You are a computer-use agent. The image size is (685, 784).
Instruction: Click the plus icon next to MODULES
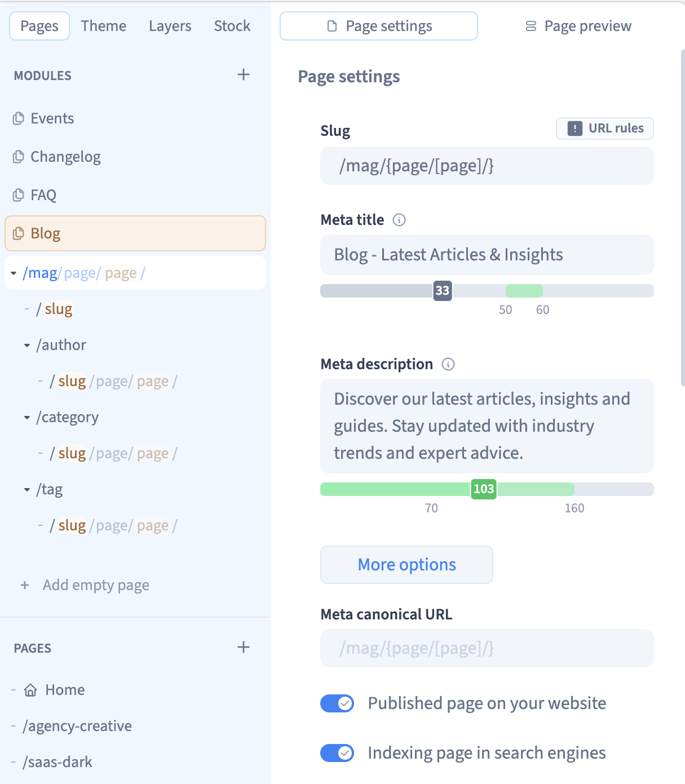click(244, 74)
